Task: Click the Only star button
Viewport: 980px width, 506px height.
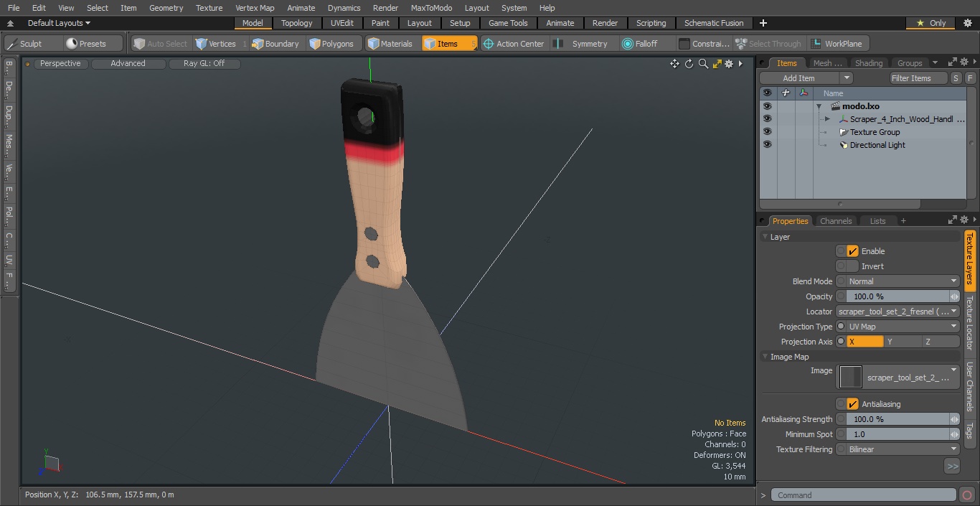Action: coord(931,23)
